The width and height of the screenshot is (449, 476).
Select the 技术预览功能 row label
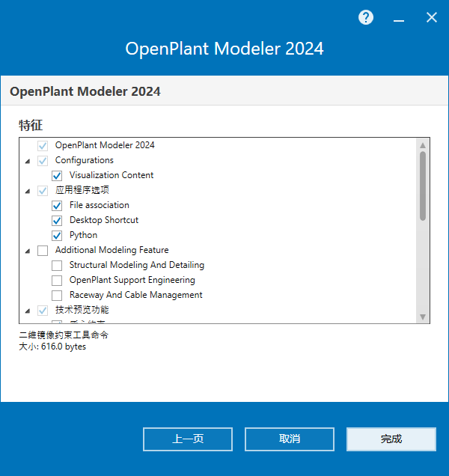click(82, 310)
